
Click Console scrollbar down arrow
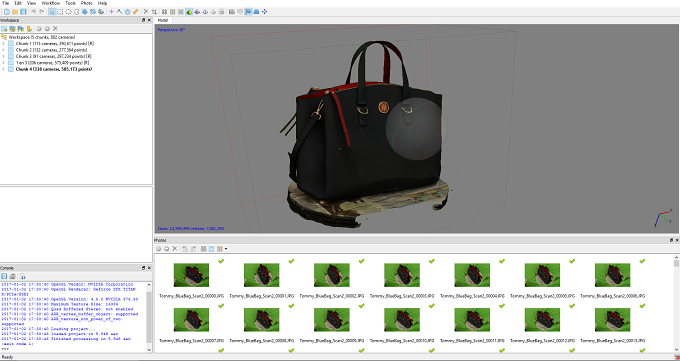(x=150, y=349)
